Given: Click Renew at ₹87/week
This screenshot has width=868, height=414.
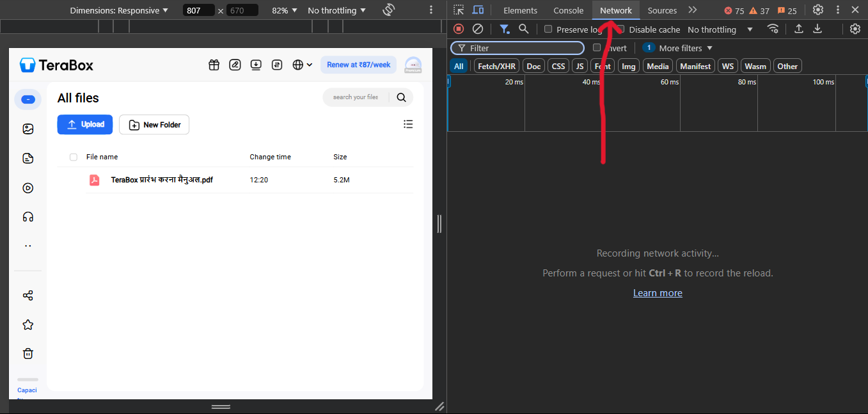Looking at the screenshot, I should pos(358,65).
